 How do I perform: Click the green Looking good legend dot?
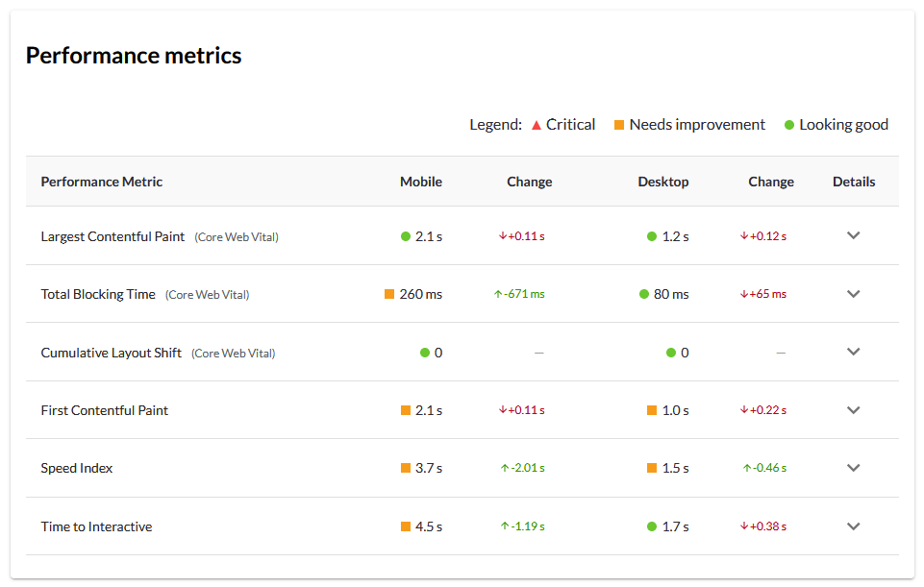[x=788, y=123]
